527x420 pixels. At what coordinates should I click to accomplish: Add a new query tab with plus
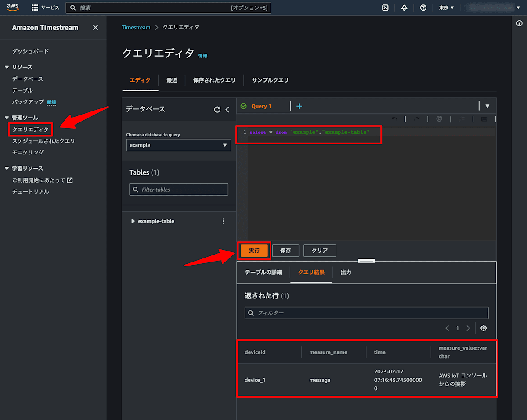tap(300, 106)
